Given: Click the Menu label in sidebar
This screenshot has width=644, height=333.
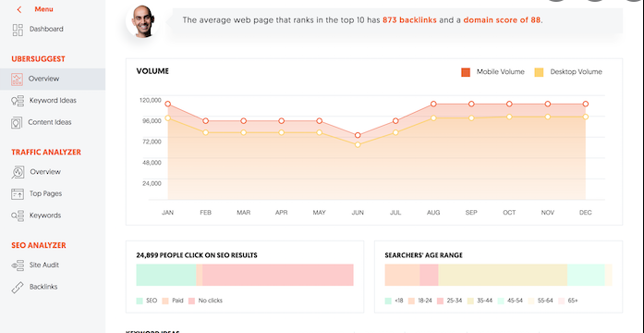Looking at the screenshot, I should coord(43,9).
